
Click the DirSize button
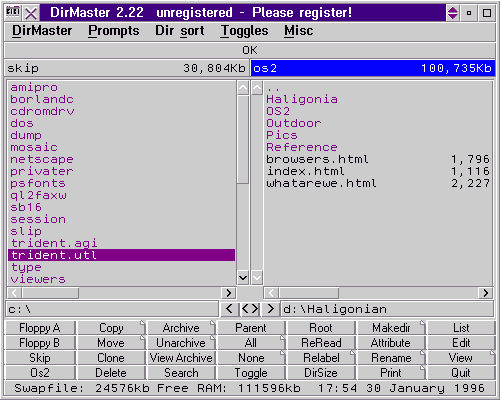(x=321, y=373)
